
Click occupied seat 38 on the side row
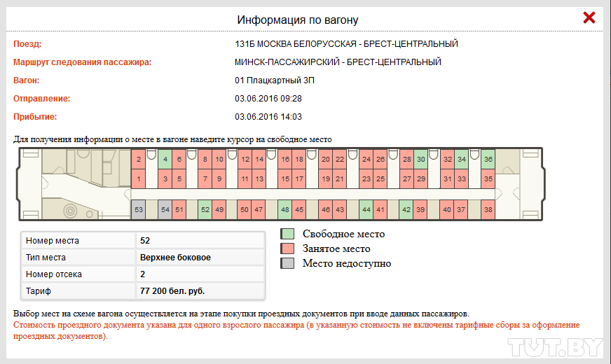(x=488, y=209)
